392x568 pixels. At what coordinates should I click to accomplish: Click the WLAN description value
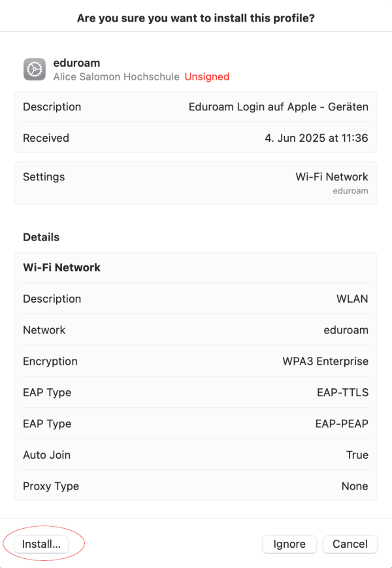pyautogui.click(x=352, y=299)
